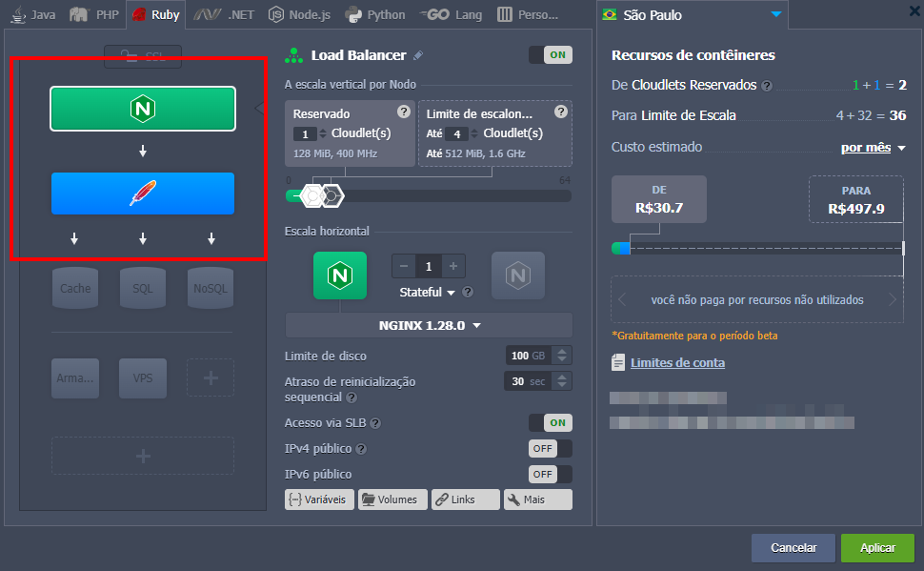Viewport: 924px width, 571px height.
Task: Open the Limites de conta link
Action: point(677,363)
